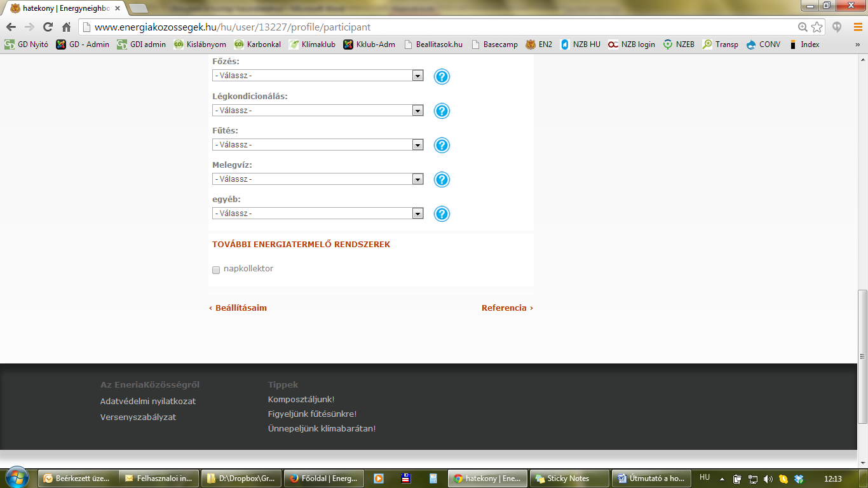This screenshot has height=488, width=868.
Task: Open the Komposztáljunk! tip link
Action: (x=301, y=400)
